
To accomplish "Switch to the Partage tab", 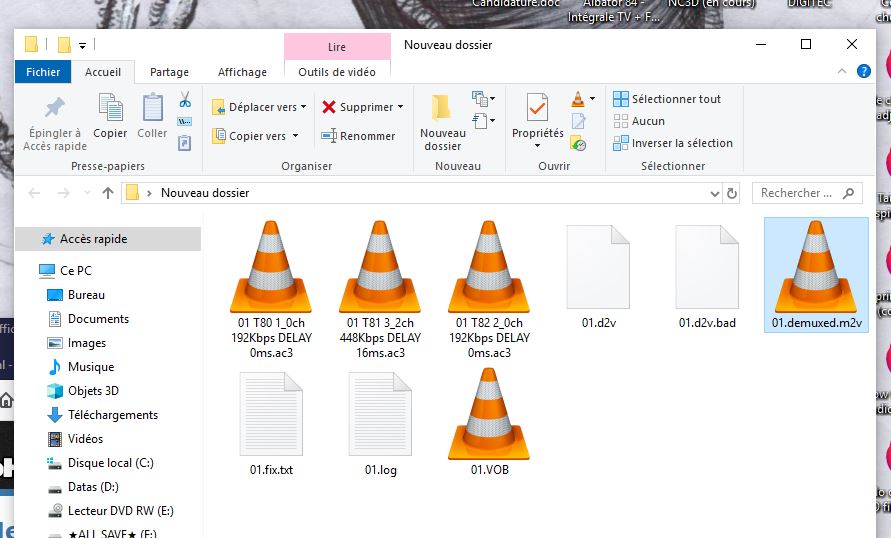I will 169,72.
